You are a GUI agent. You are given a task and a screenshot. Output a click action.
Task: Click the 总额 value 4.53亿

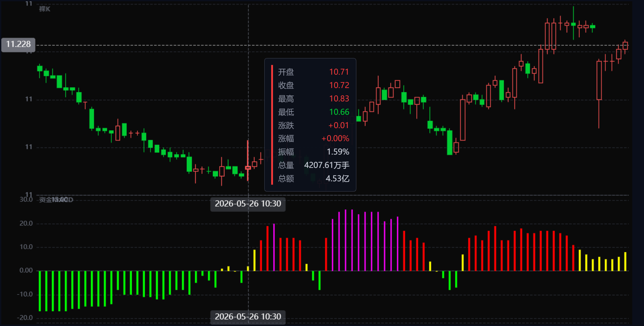(337, 179)
